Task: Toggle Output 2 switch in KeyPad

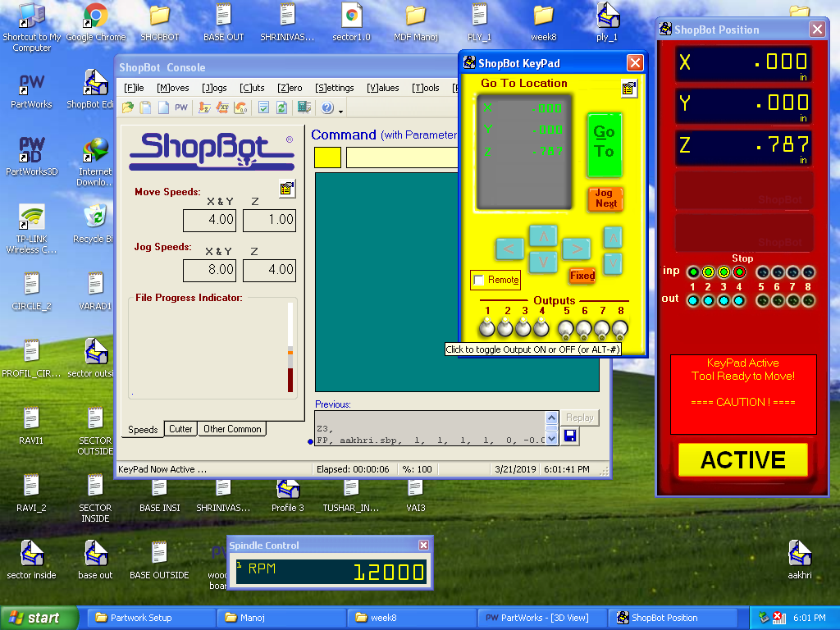Action: [x=504, y=326]
